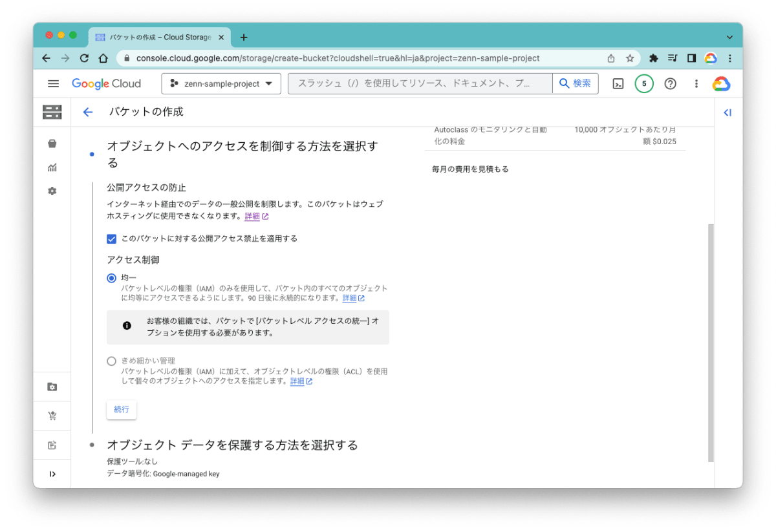
Task: Open the browser extensions puzzle icon
Action: tap(654, 58)
